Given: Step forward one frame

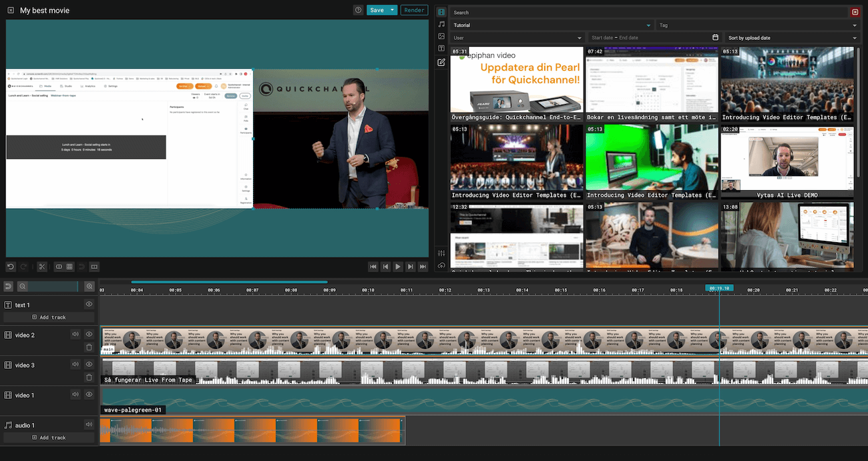Looking at the screenshot, I should (410, 266).
